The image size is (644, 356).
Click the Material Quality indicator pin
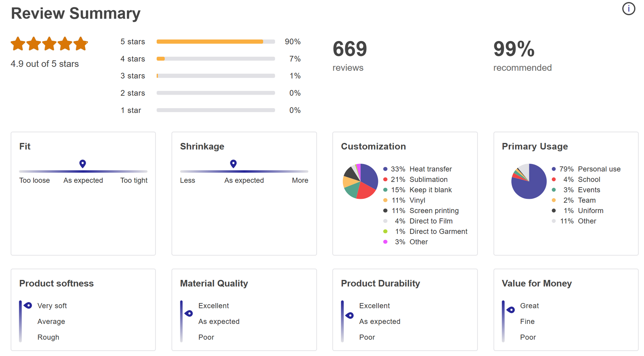[189, 313]
